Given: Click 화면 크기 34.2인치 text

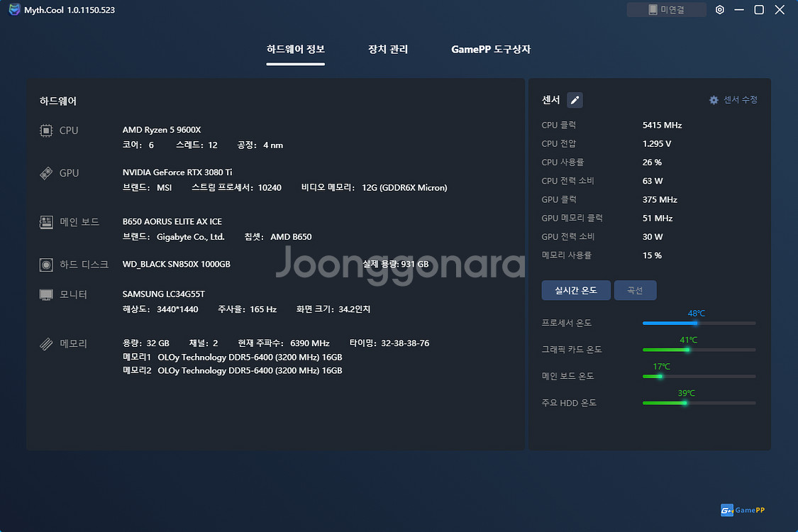Looking at the screenshot, I should tap(333, 309).
